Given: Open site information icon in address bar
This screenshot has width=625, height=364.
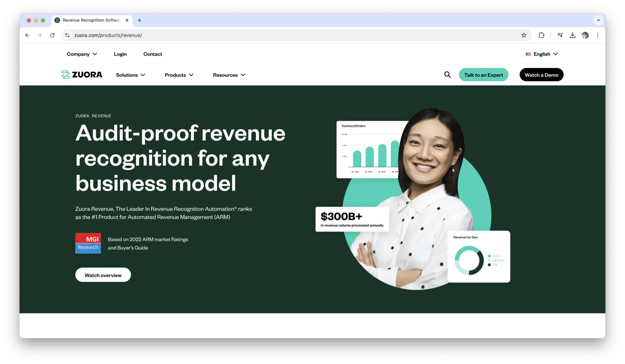Looking at the screenshot, I should pos(67,35).
